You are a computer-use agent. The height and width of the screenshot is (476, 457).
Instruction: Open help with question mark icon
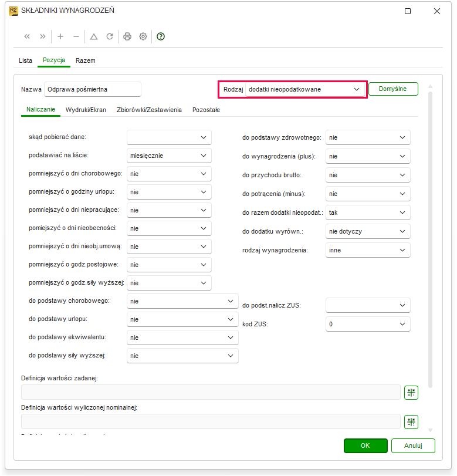click(x=161, y=37)
